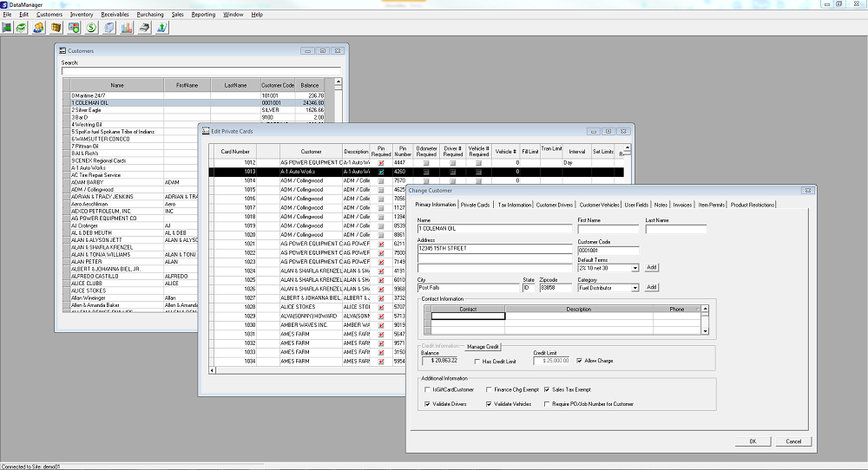Maximize the Edit Private Cards window
This screenshot has width=868, height=470.
coord(608,132)
